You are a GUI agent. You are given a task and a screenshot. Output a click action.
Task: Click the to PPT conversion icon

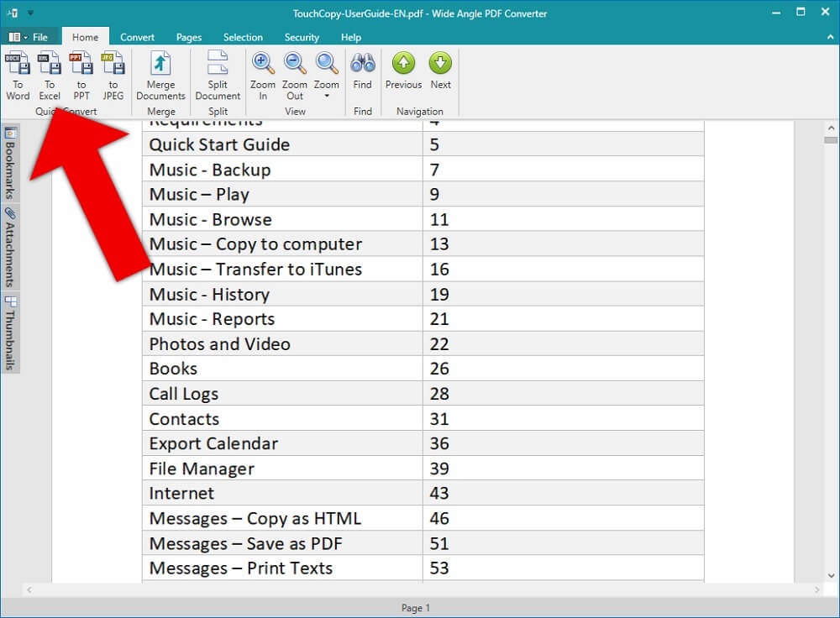point(81,65)
